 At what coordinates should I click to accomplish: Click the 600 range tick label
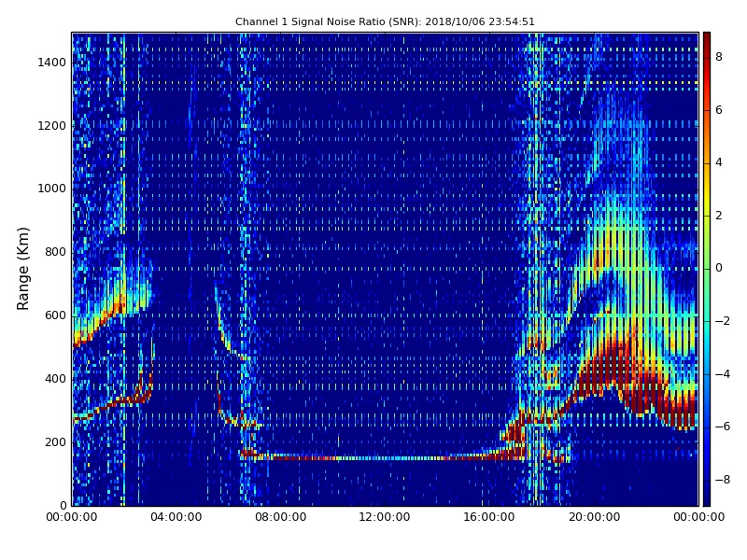pos(55,315)
